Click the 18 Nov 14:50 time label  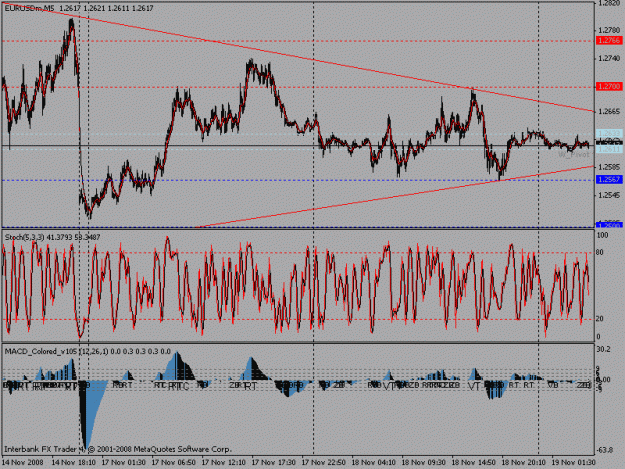tap(474, 463)
